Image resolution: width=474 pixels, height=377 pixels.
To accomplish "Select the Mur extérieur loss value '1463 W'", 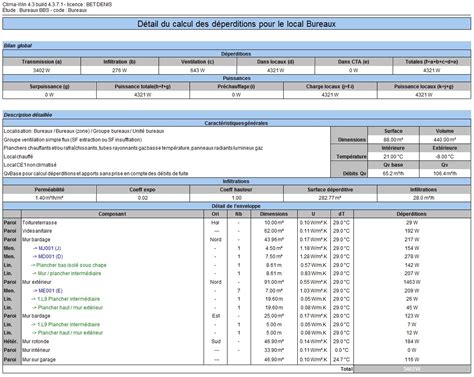I will point(412,282).
